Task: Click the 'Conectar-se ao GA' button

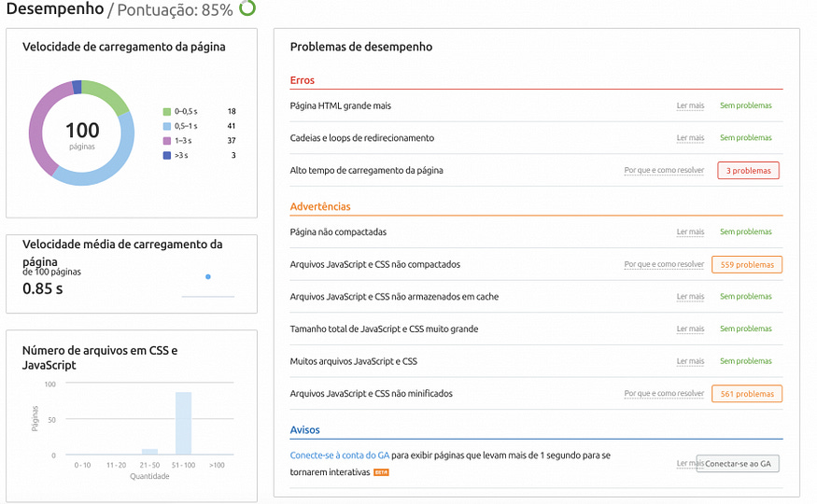Action: (738, 463)
